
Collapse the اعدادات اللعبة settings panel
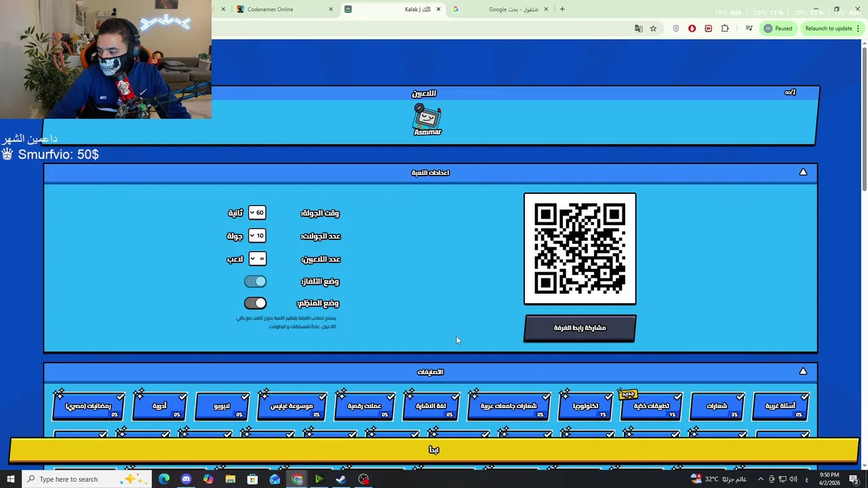point(803,172)
